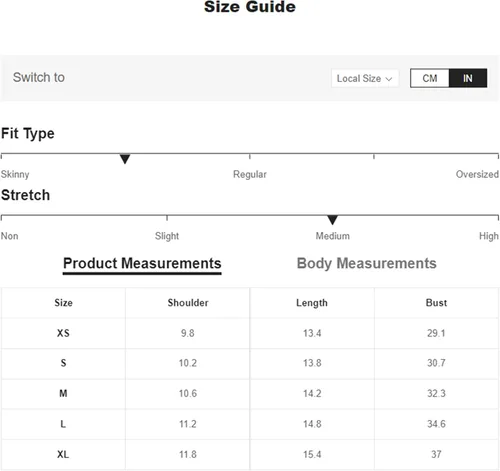The width and height of the screenshot is (500, 471).
Task: Select the XL size row
Action: click(x=250, y=454)
